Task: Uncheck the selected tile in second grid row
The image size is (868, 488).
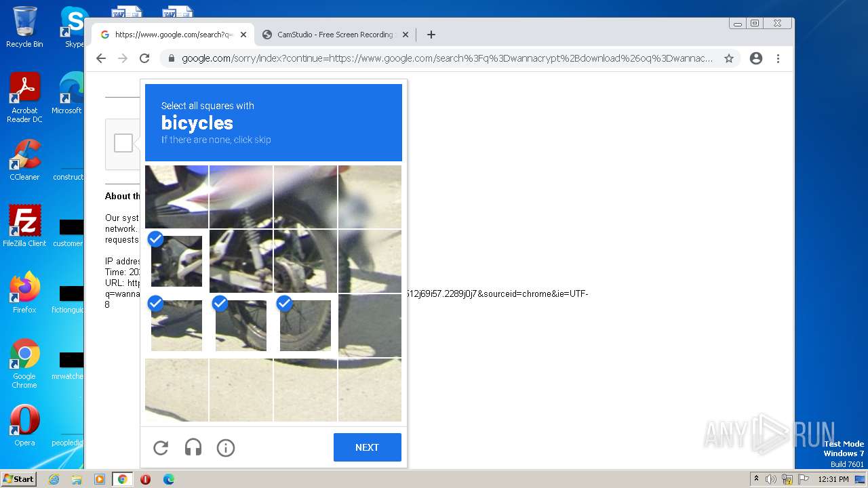Action: coord(176,261)
